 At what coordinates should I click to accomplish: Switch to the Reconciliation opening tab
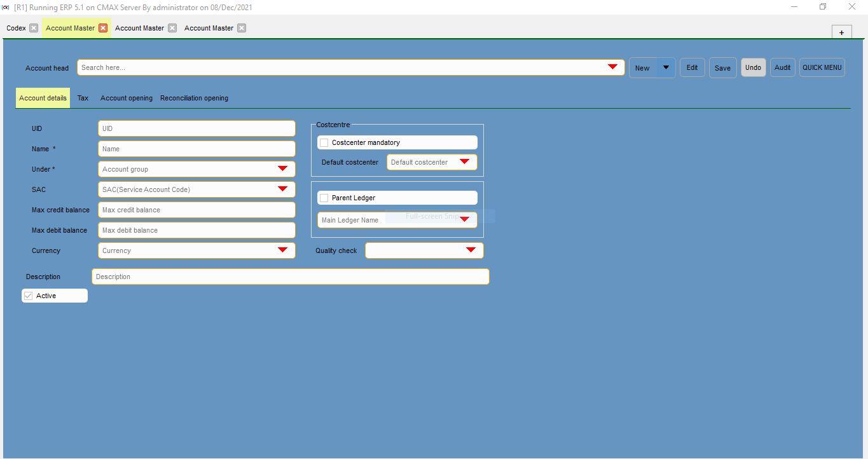coord(194,98)
